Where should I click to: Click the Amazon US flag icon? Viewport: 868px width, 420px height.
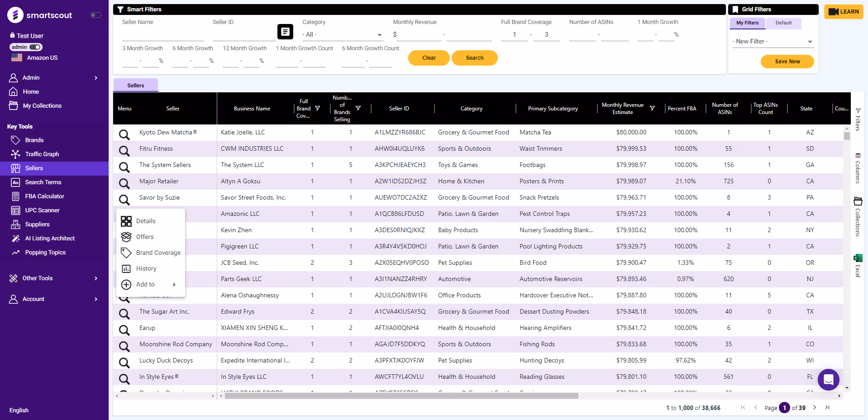click(x=17, y=57)
